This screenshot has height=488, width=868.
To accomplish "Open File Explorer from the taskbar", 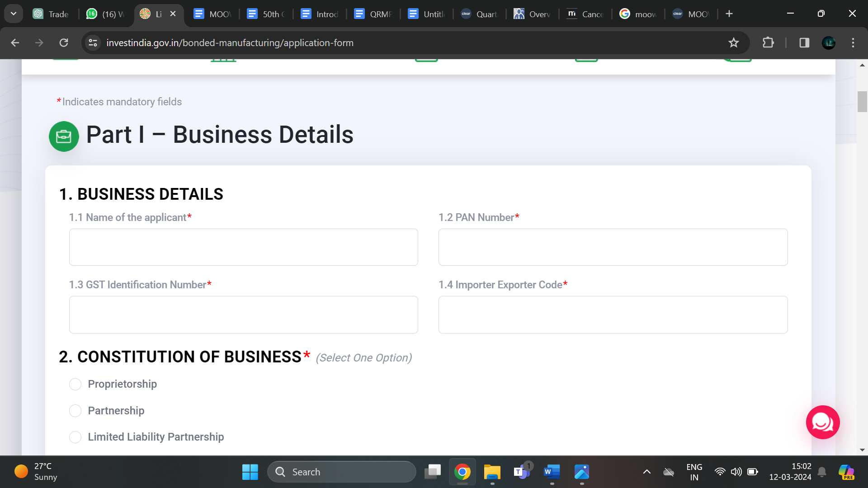I will pos(492,472).
